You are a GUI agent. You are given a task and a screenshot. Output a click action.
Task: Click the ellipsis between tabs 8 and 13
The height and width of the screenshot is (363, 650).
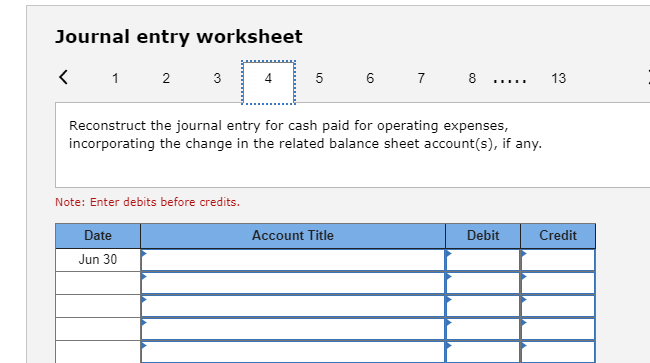510,81
